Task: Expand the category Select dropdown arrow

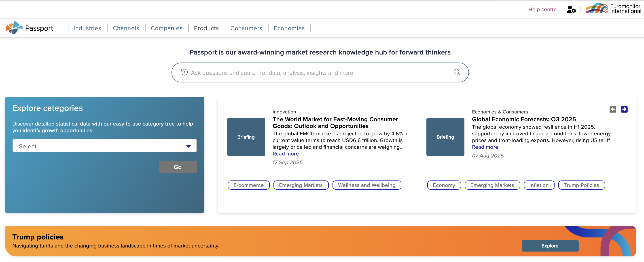Action: (189, 146)
